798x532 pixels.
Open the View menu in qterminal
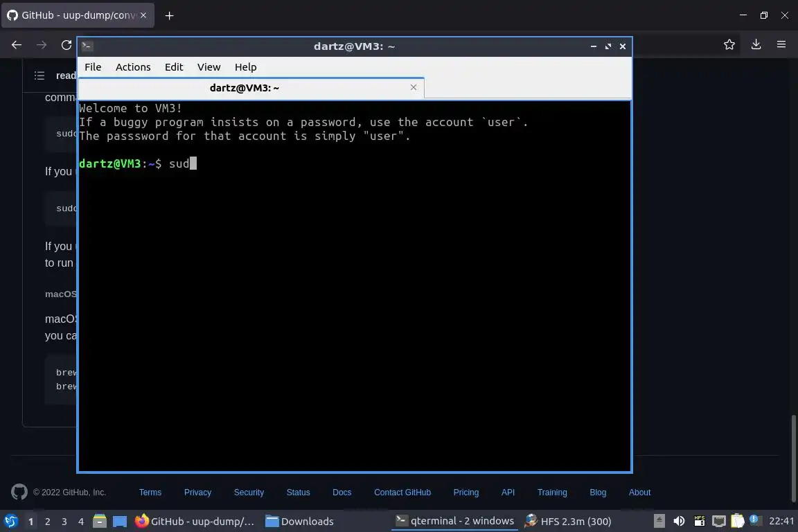coord(209,67)
